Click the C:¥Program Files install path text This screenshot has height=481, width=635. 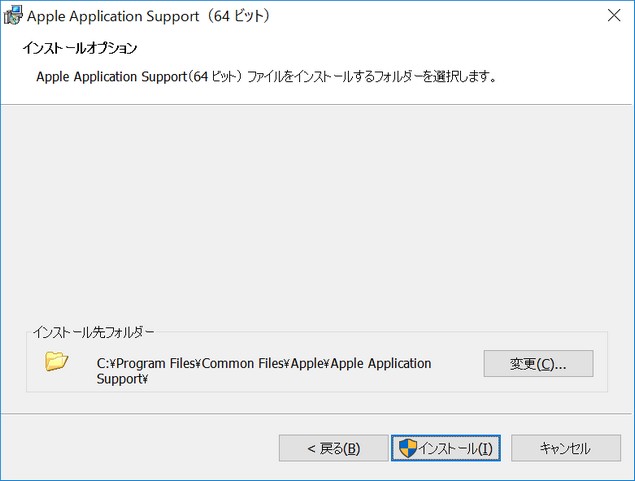point(264,371)
